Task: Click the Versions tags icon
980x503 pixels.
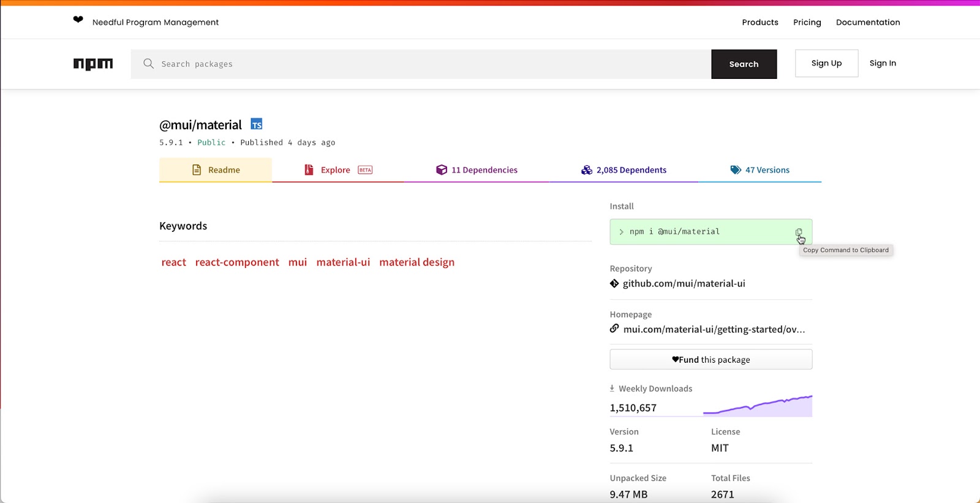Action: pyautogui.click(x=736, y=170)
